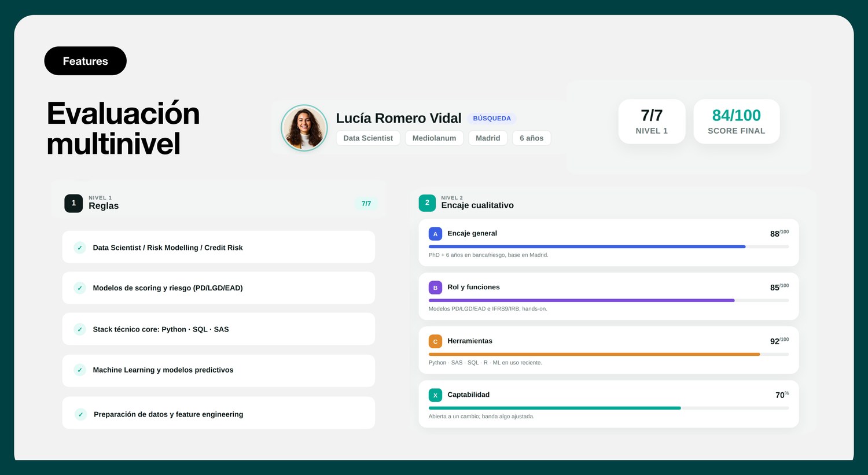Click the 88/100 score value
Viewport: 868px width, 475px height.
click(x=779, y=233)
